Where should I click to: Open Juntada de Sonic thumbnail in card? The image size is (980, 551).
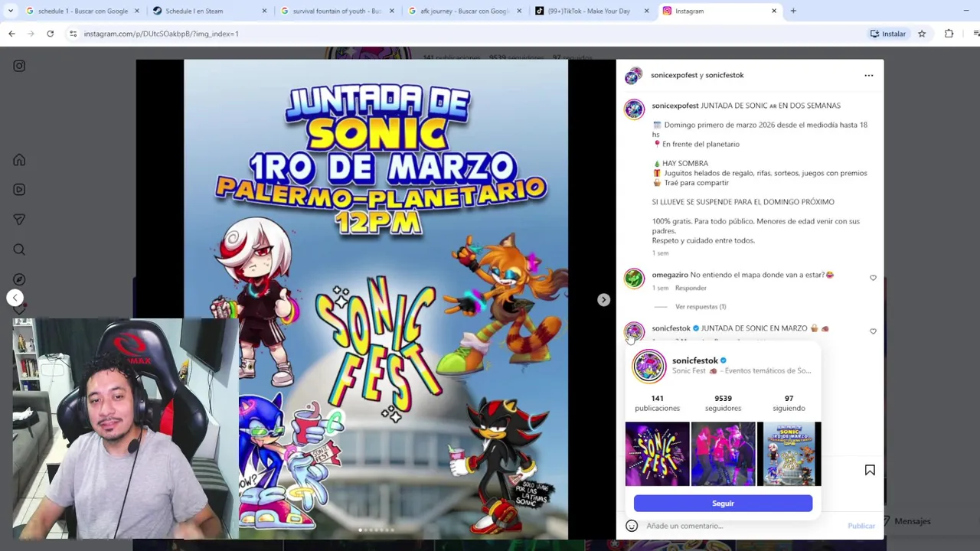coord(789,454)
